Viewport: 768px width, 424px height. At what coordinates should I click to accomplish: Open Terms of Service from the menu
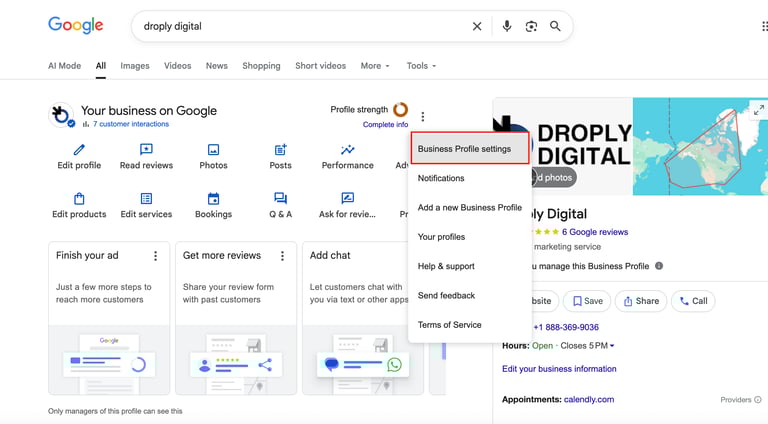click(470, 325)
